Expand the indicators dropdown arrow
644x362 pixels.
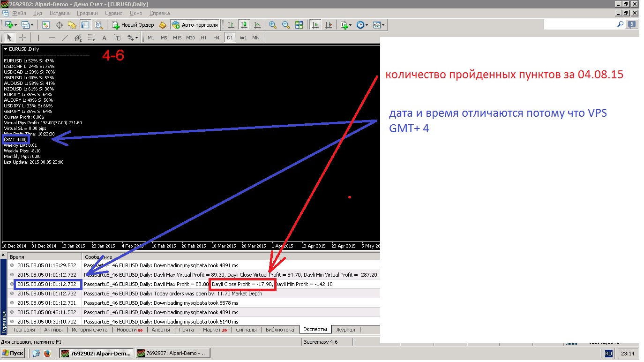351,25
